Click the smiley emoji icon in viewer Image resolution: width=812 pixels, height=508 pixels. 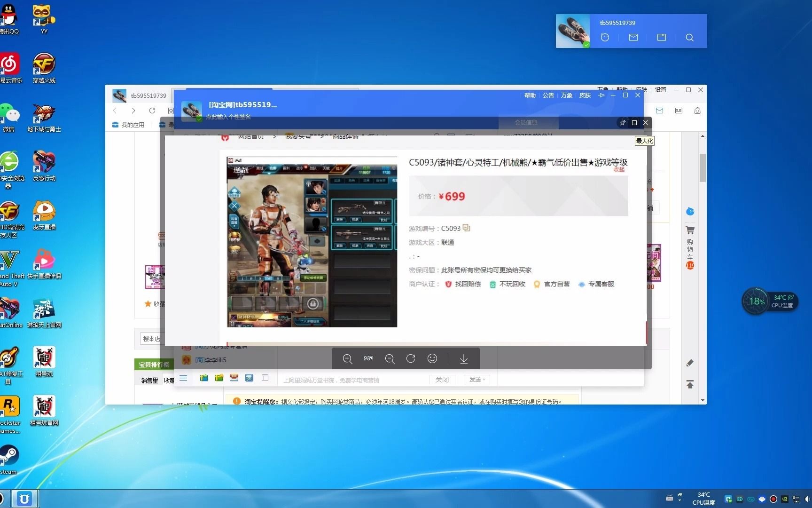coord(432,358)
